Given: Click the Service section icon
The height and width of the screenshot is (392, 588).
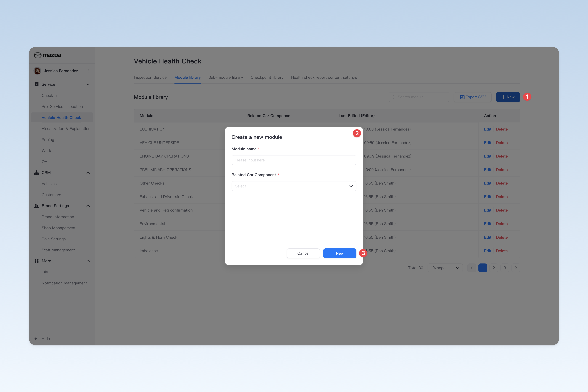Looking at the screenshot, I should coord(36,84).
